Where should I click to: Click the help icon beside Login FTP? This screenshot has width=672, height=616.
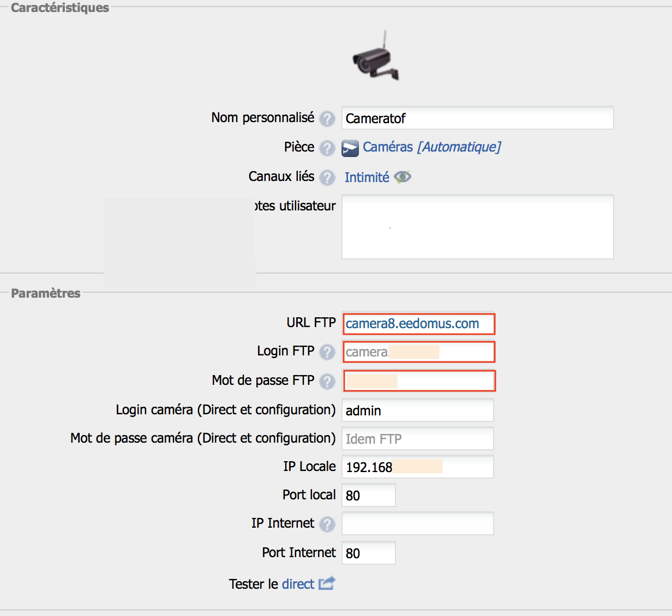coord(327,352)
